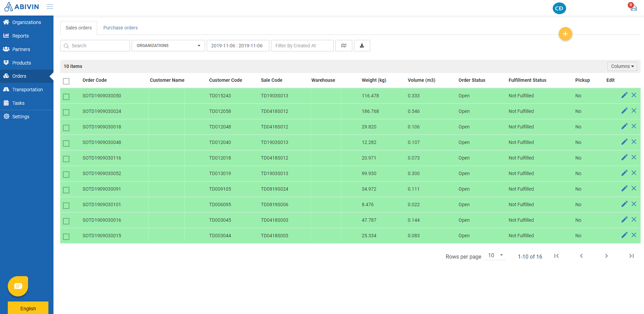This screenshot has height=314, width=644.
Task: Open Reports in the sidebar
Action: pos(27,36)
